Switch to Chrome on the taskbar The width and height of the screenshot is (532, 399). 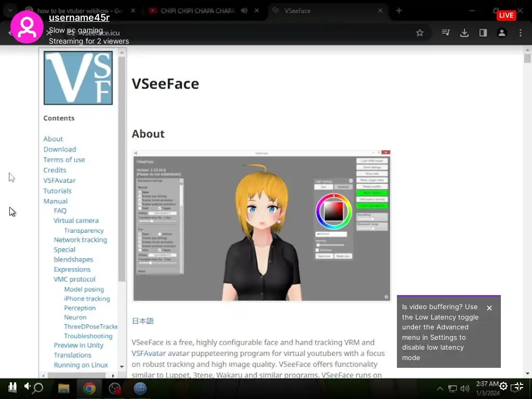click(x=89, y=388)
